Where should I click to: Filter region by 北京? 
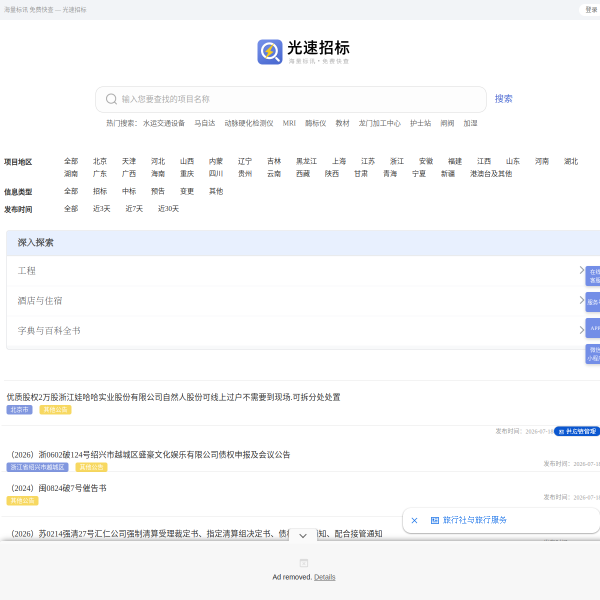[x=100, y=161]
